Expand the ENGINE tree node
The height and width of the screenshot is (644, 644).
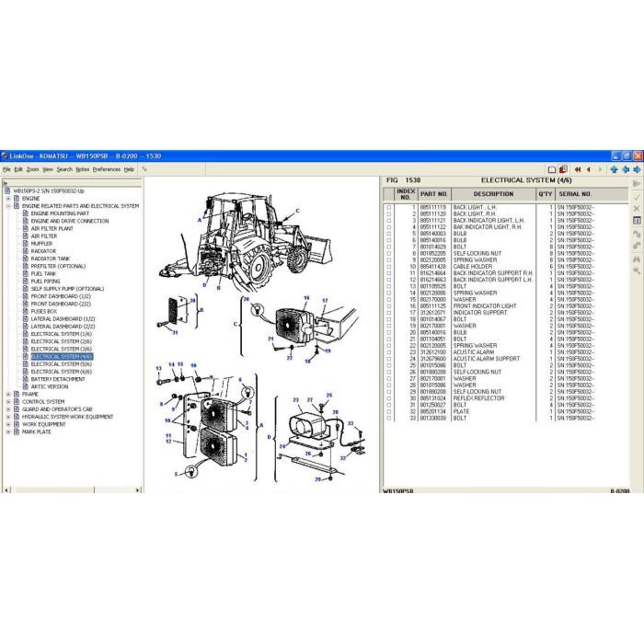pyautogui.click(x=8, y=199)
